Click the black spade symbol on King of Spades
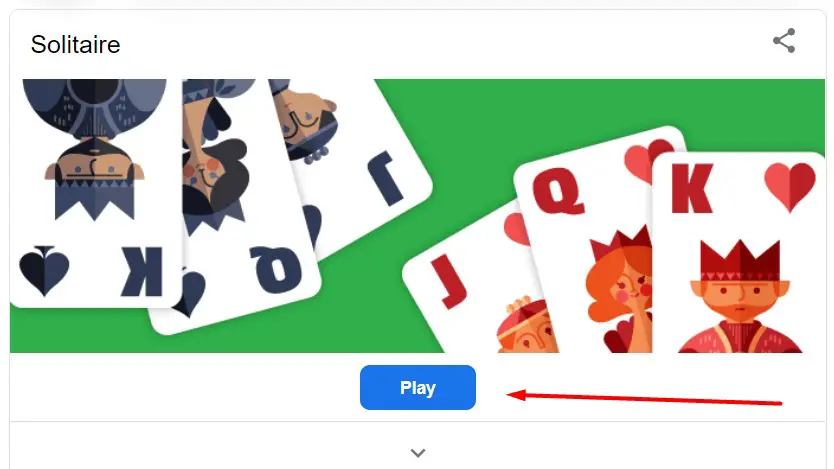 coord(44,270)
